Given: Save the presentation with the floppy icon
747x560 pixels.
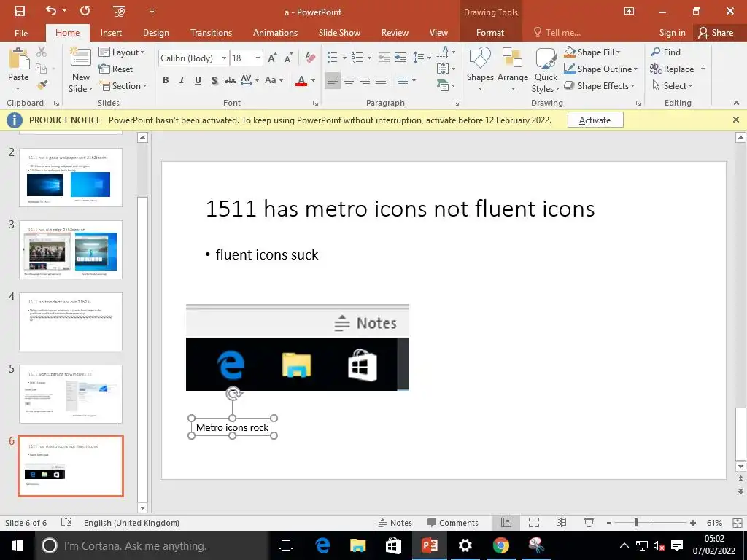Looking at the screenshot, I should click(19, 11).
